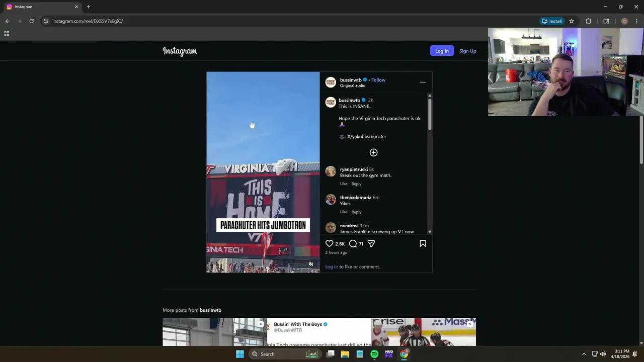
Task: Click Log in to like or comment link
Action: point(332,266)
